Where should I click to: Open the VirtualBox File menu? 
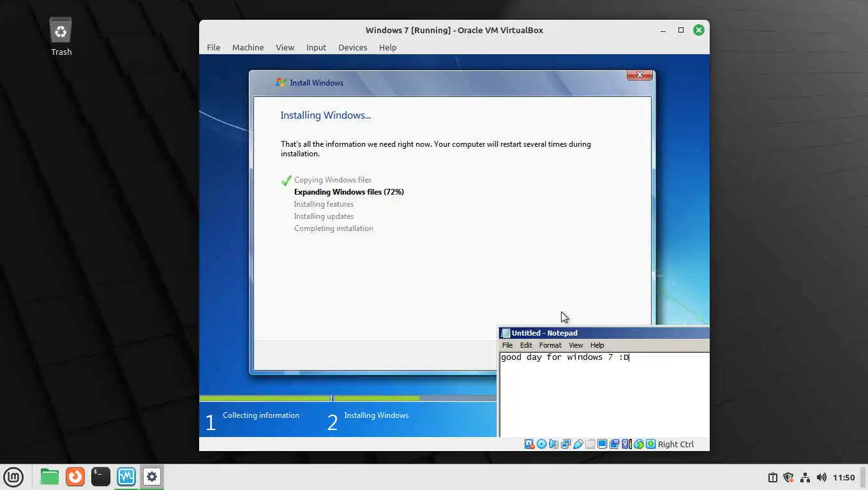[x=213, y=47]
